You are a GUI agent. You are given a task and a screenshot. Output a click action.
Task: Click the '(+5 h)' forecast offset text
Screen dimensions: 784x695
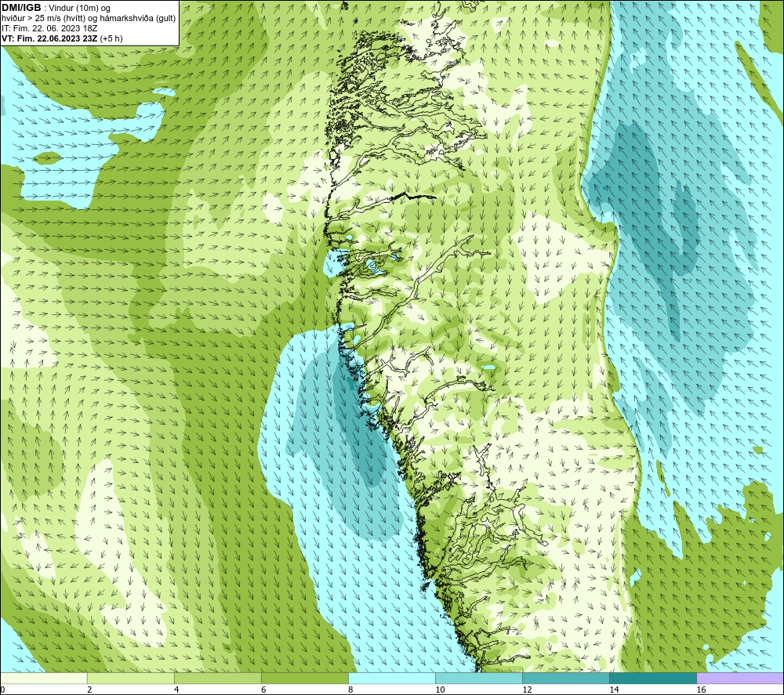pyautogui.click(x=111, y=38)
